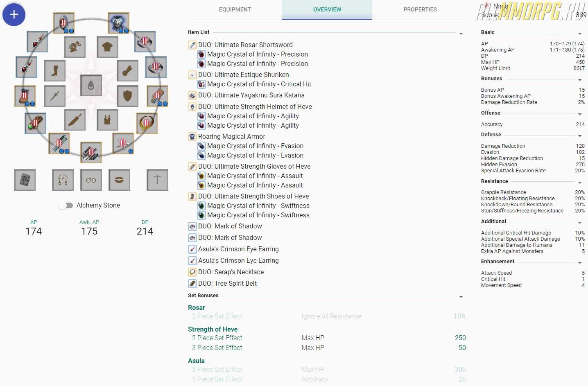Click Magic Crystal of Infinity - Critical Hit
588x386 pixels.
[x=259, y=84]
